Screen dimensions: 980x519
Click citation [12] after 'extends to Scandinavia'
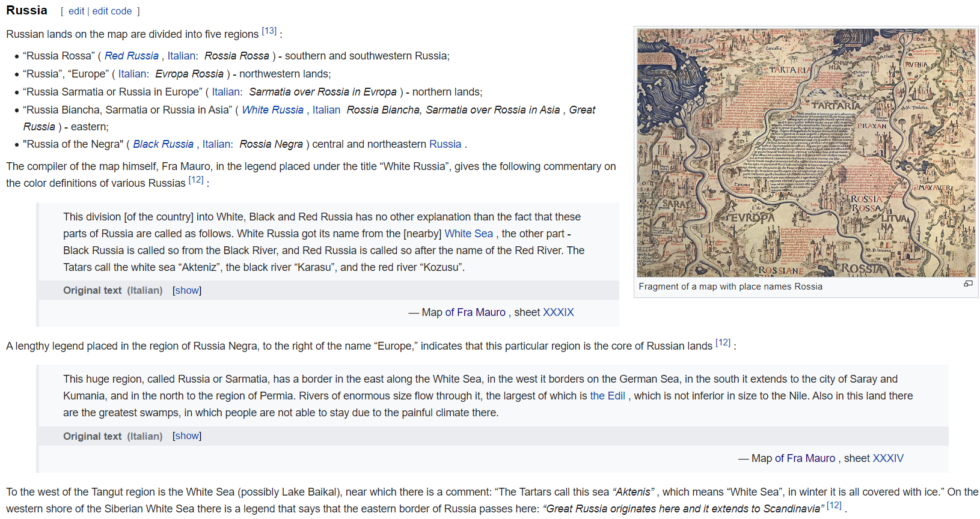[x=835, y=505]
